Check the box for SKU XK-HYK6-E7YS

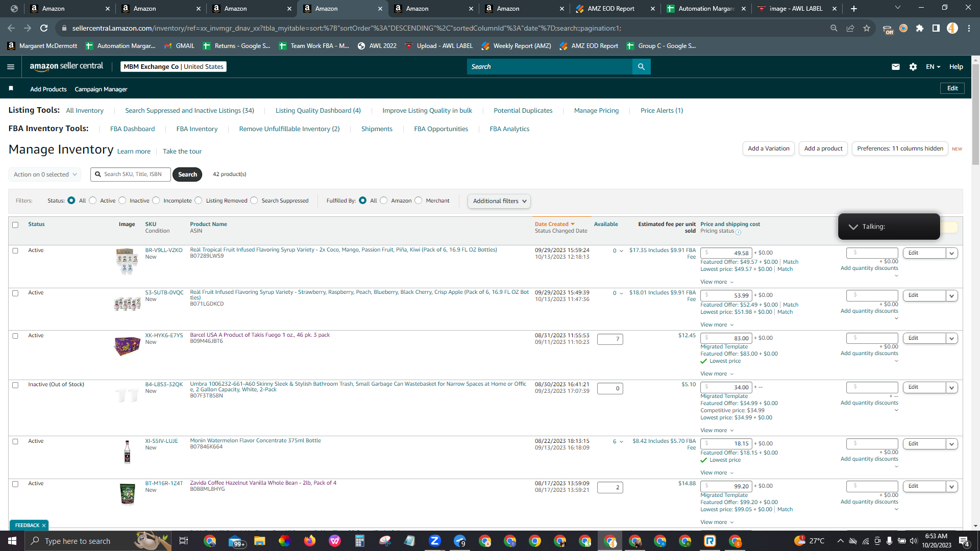[x=15, y=336]
